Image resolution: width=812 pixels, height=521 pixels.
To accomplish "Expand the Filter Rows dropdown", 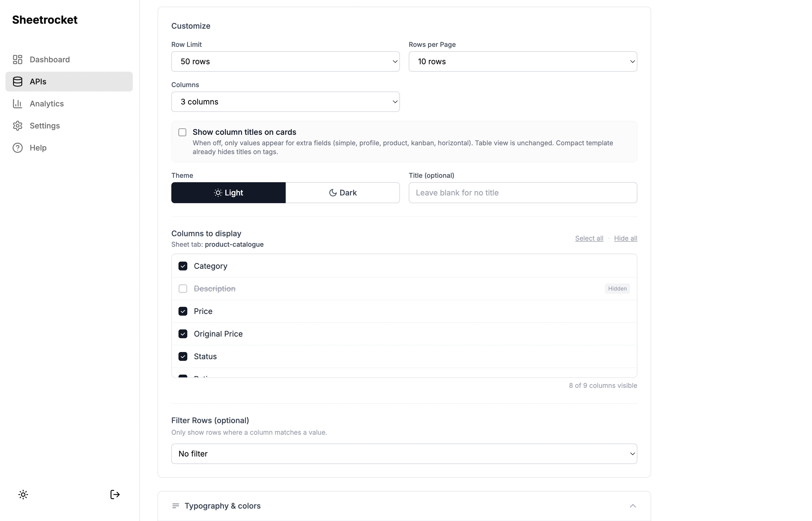I will (x=404, y=454).
